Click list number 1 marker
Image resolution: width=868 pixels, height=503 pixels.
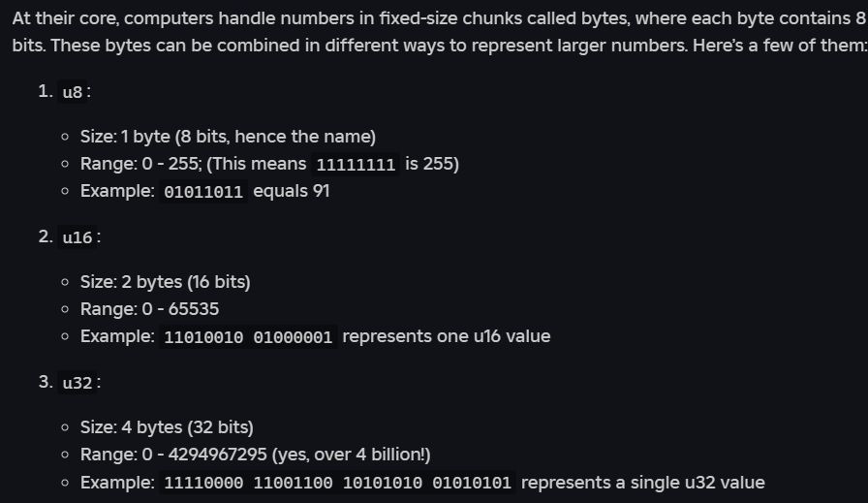coord(46,91)
